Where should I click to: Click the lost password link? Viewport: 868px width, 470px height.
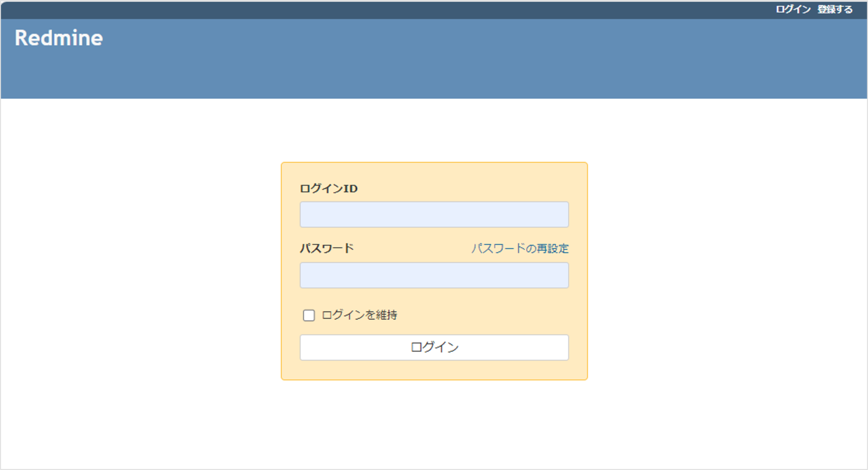[x=520, y=249]
